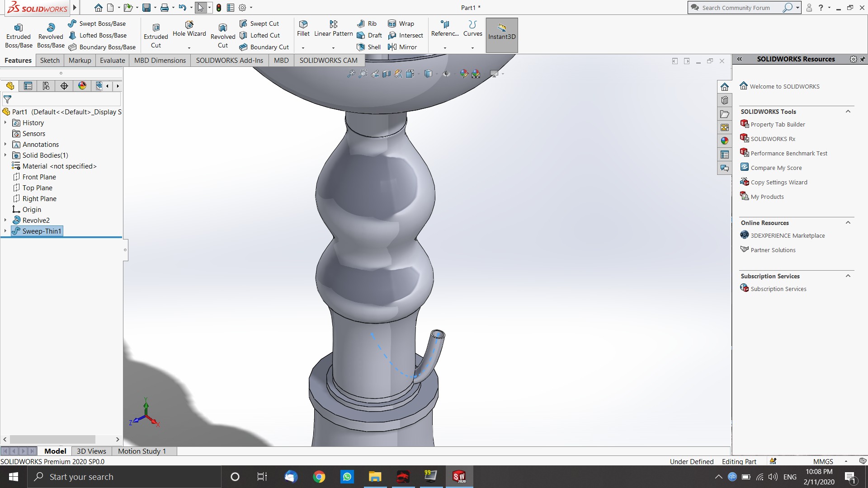This screenshot has height=488, width=868.
Task: Click the 3DEXPERIENCE Marketplace link
Action: tap(788, 235)
